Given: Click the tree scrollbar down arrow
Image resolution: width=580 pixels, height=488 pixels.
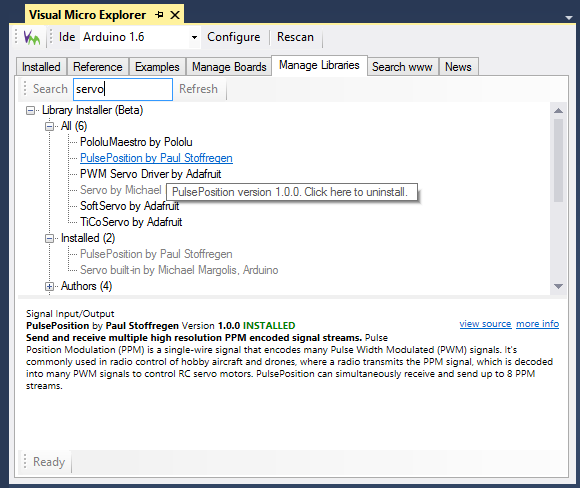Looking at the screenshot, I should (x=559, y=286).
